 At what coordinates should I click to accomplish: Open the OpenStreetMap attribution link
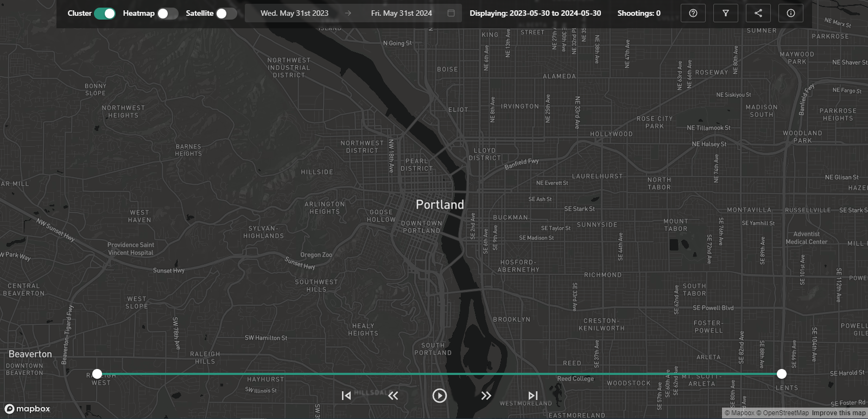[x=785, y=413]
